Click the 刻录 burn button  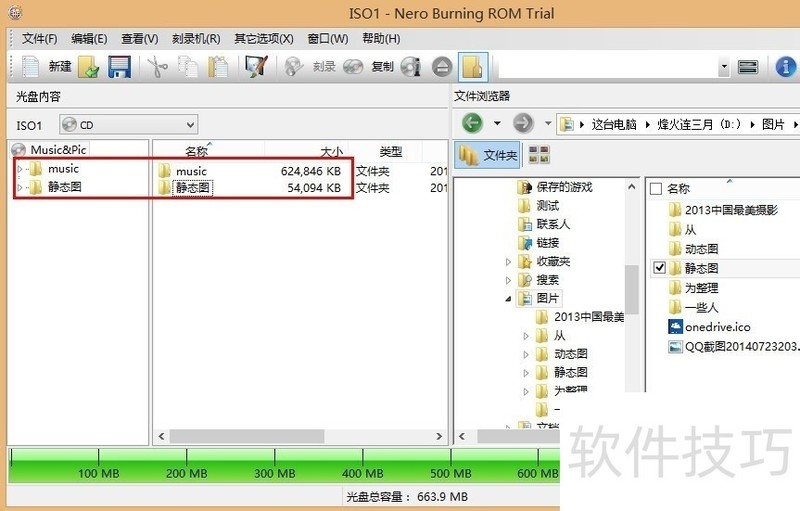coord(324,67)
